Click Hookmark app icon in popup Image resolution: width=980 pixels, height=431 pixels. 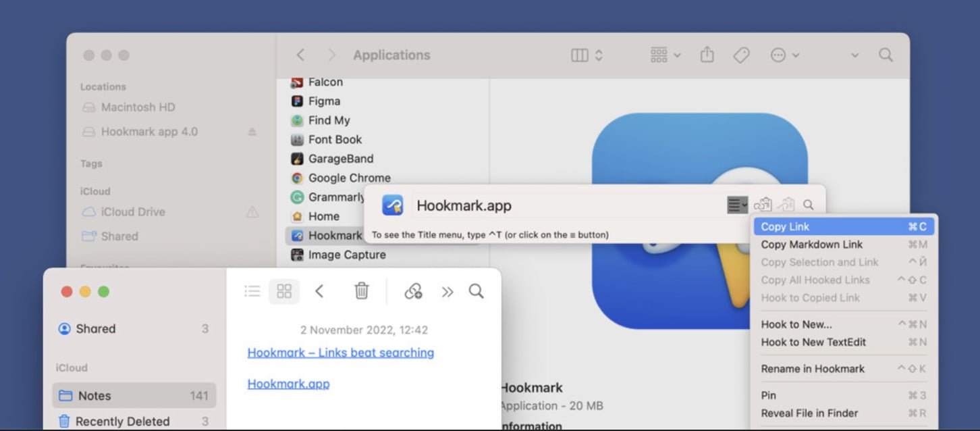392,205
